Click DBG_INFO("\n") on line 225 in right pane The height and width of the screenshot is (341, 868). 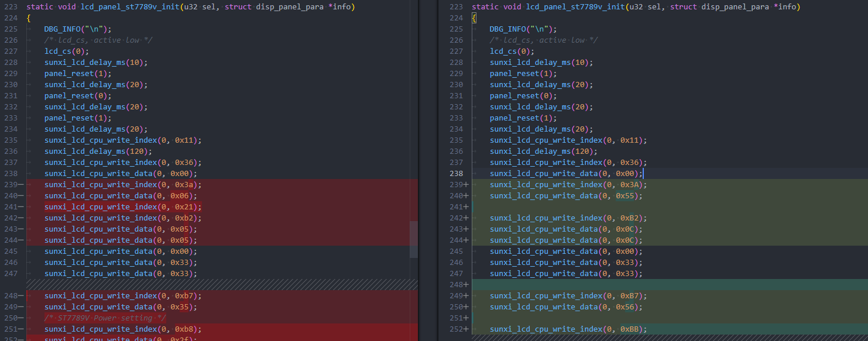point(523,29)
